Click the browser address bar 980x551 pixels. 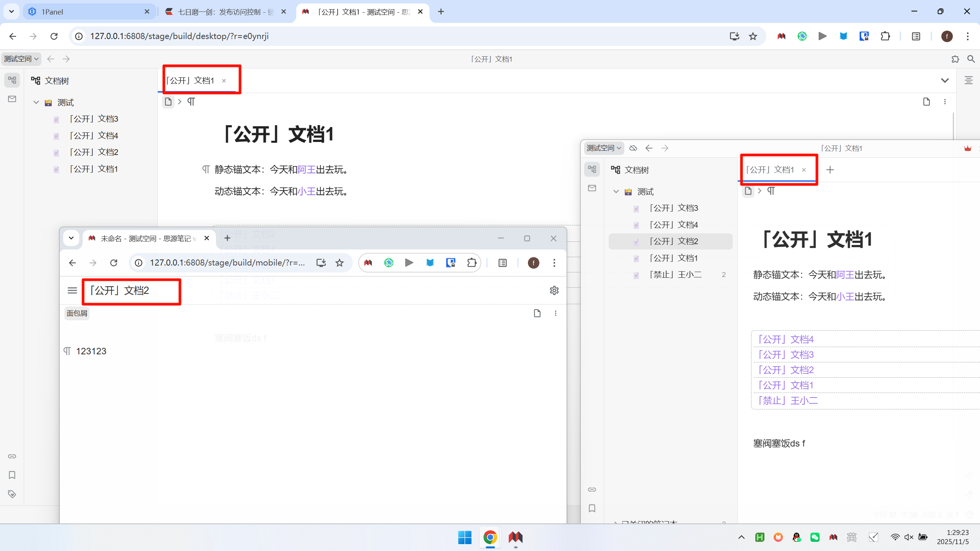coord(230,36)
